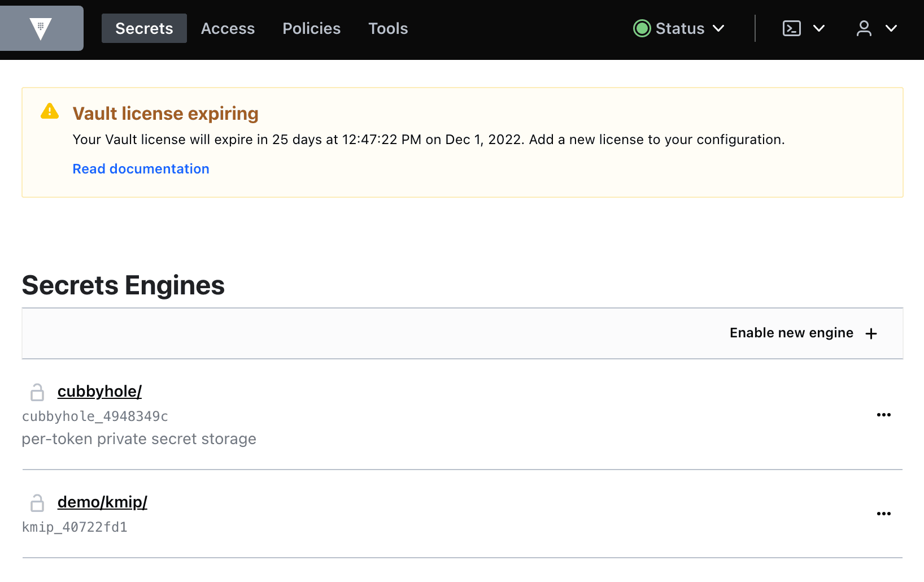Open the ellipsis menu for demo/kmip engine
The width and height of the screenshot is (924, 582).
coord(883,514)
